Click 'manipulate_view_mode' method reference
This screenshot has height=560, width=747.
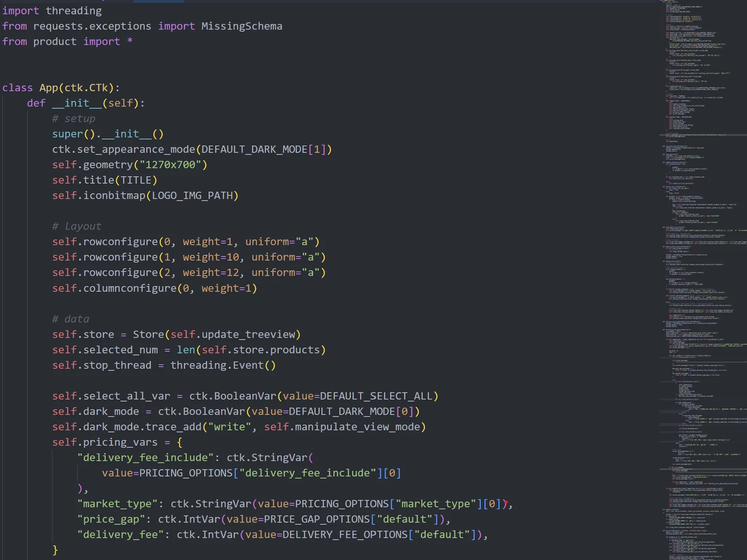click(x=357, y=427)
